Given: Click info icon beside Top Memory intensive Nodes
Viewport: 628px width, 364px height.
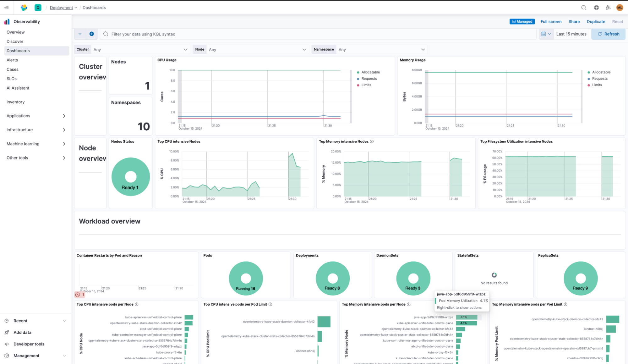Looking at the screenshot, I should pos(372,142).
